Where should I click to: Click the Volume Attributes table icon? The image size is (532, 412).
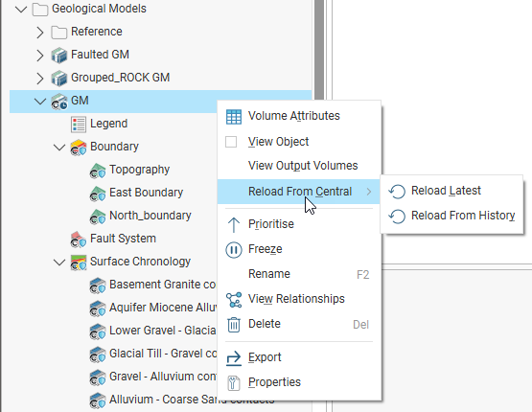[234, 117]
